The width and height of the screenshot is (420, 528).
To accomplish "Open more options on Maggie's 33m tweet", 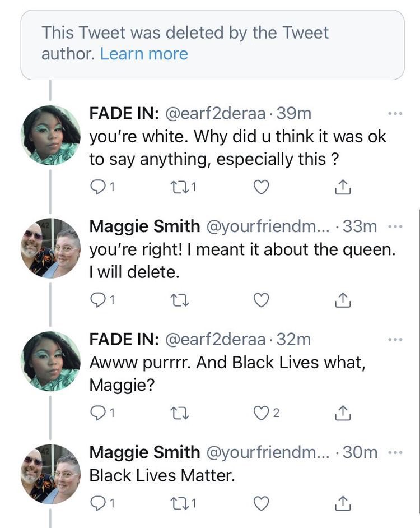I will coord(395,227).
